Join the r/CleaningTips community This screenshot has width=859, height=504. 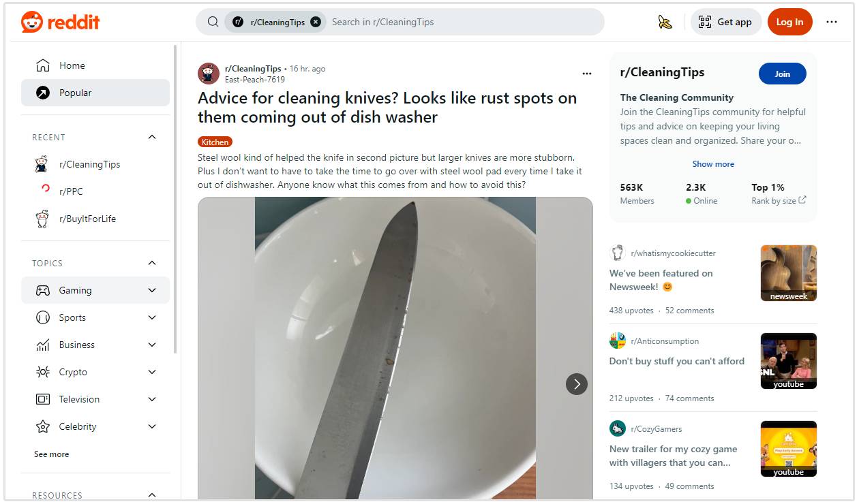pyautogui.click(x=782, y=74)
